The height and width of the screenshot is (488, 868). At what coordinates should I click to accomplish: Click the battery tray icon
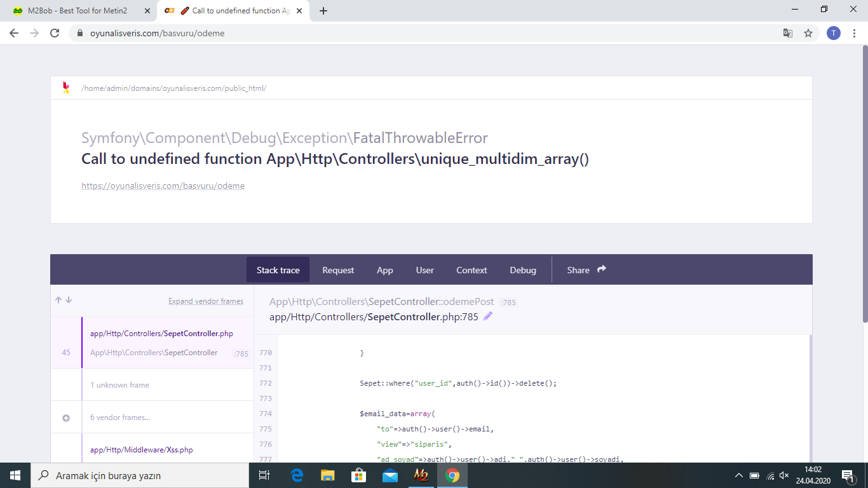(x=754, y=475)
